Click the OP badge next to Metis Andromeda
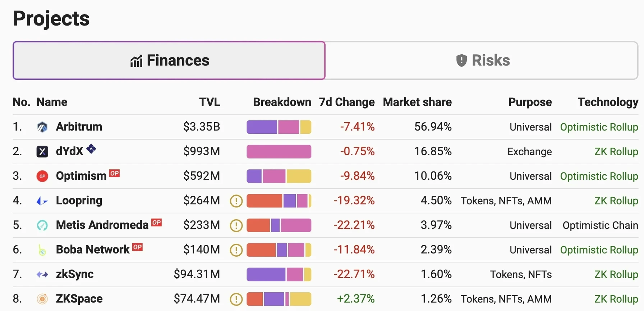This screenshot has width=644, height=311. point(156,223)
